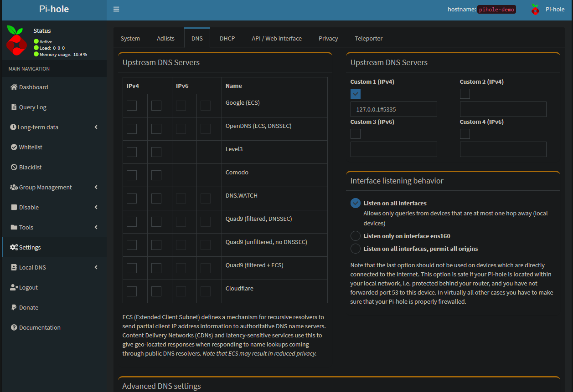This screenshot has height=392, width=573.
Task: Click the Tools folder icon
Action: click(x=14, y=227)
